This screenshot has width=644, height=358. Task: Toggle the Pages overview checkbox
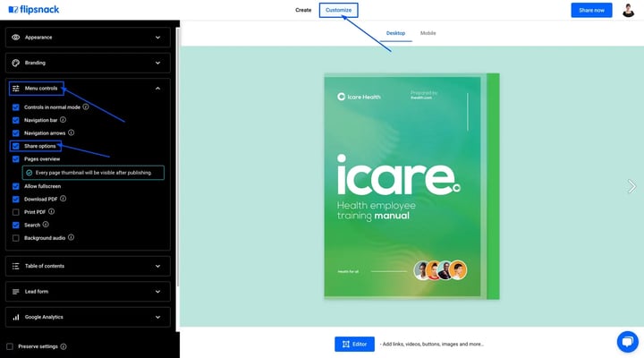tap(15, 159)
